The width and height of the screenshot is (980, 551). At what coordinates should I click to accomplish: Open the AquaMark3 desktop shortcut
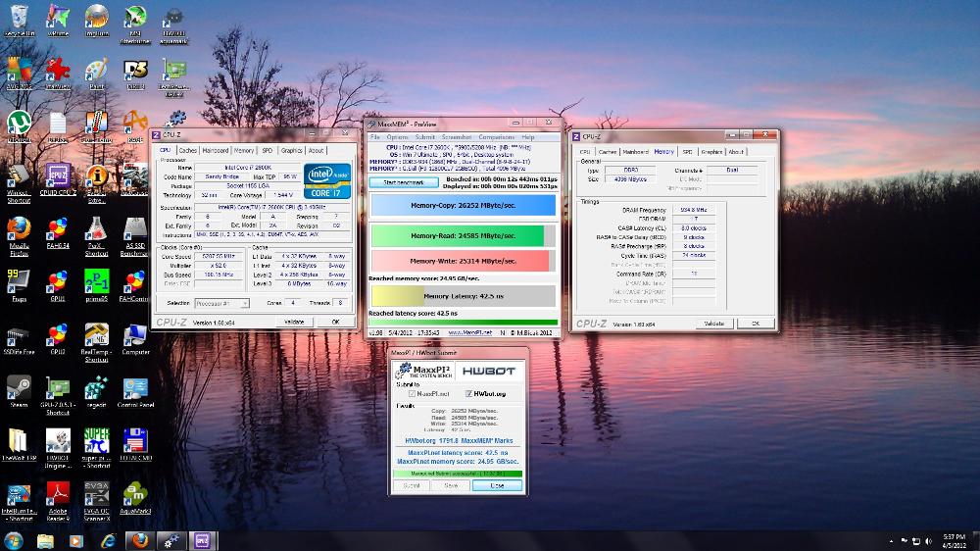pyautogui.click(x=135, y=498)
